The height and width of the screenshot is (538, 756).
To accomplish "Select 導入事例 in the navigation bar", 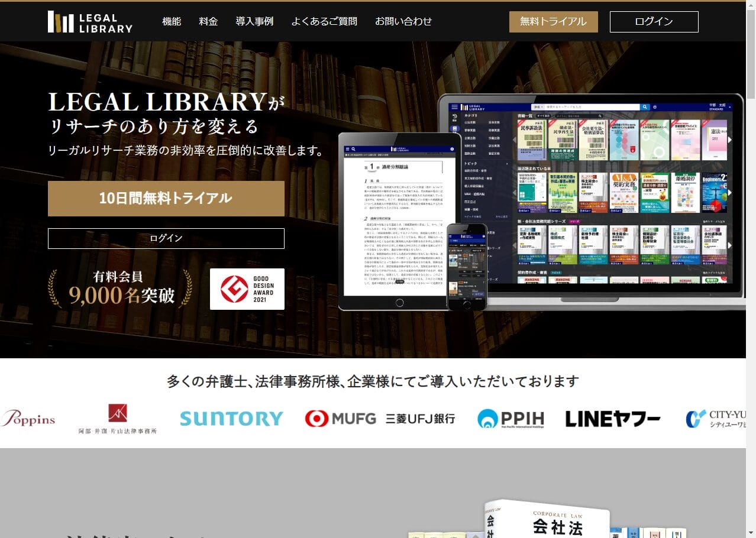I will click(254, 21).
